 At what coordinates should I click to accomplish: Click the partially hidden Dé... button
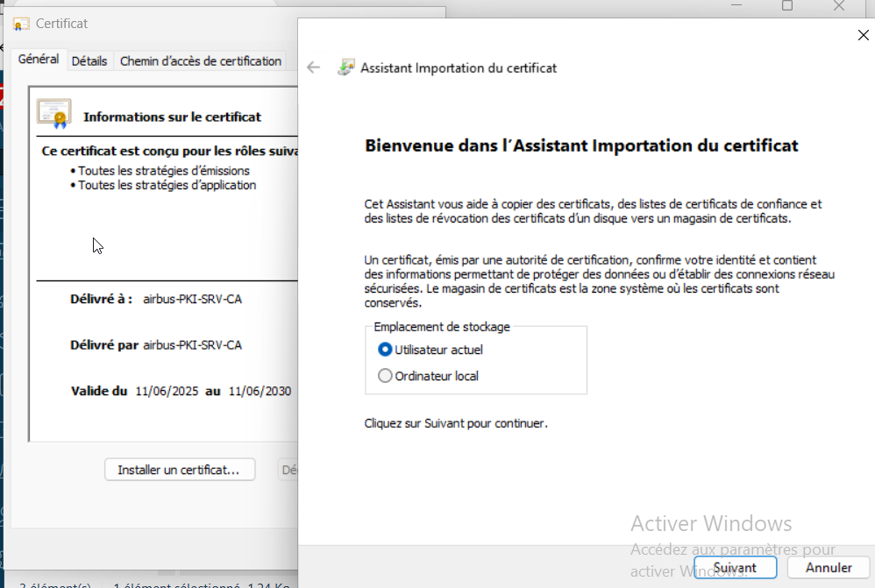[288, 470]
